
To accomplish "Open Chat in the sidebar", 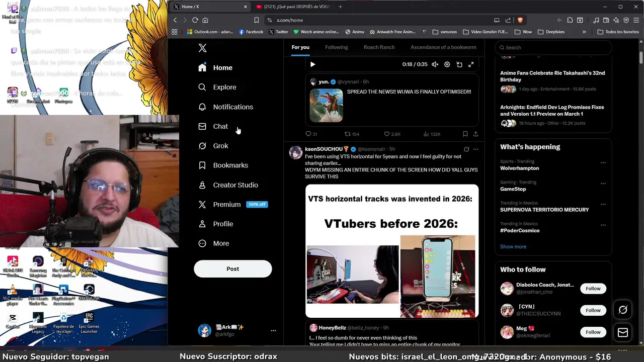I will (x=213, y=126).
